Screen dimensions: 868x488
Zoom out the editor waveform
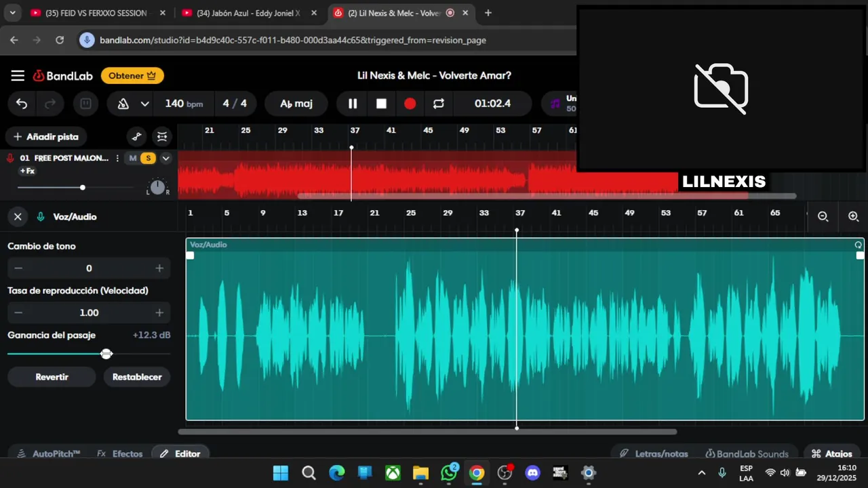coord(823,217)
